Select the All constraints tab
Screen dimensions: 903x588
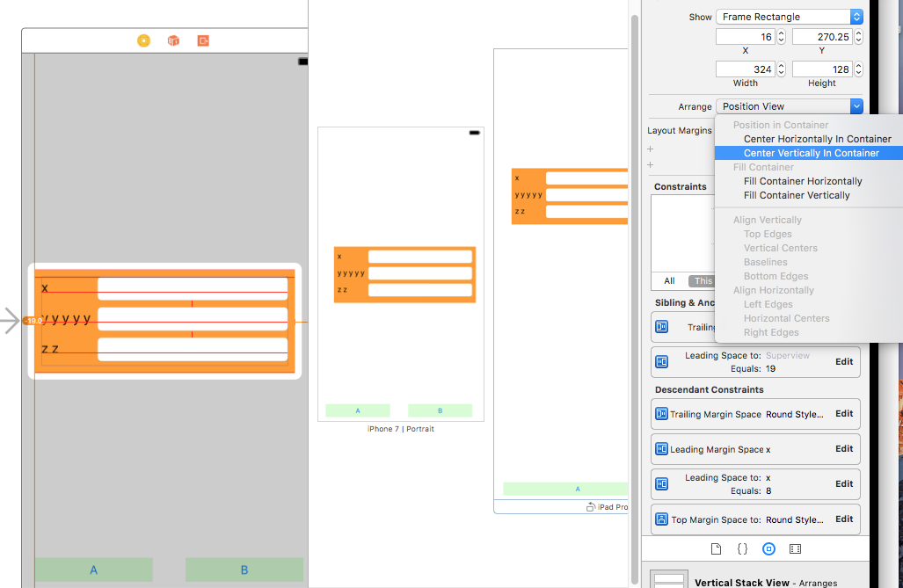click(x=669, y=281)
